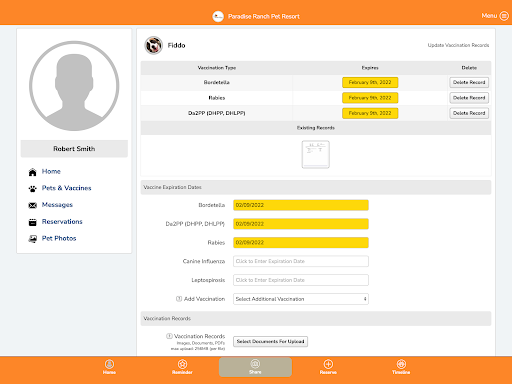This screenshot has height=384, width=512.
Task: Open the existing vaccination record thumbnail
Action: 316,154
